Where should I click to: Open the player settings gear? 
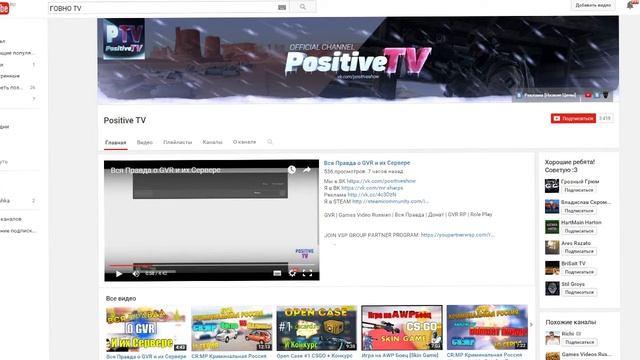[292, 273]
